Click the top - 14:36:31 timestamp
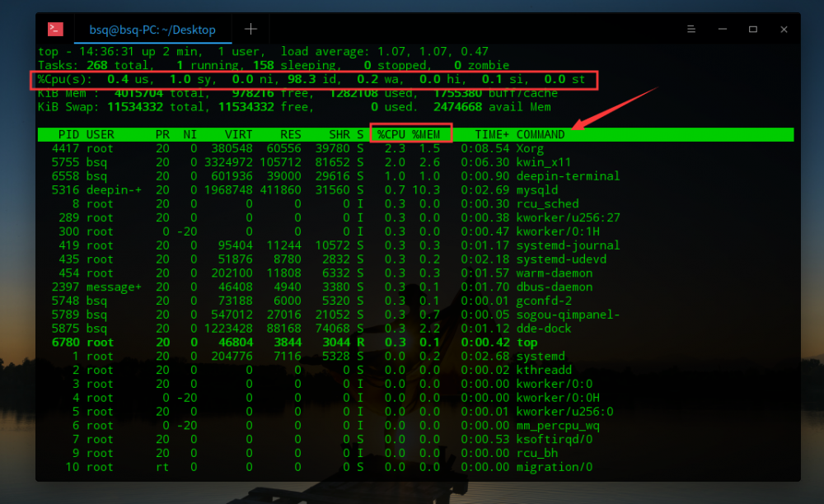Screen dimensions: 824x504 pyautogui.click(x=86, y=51)
